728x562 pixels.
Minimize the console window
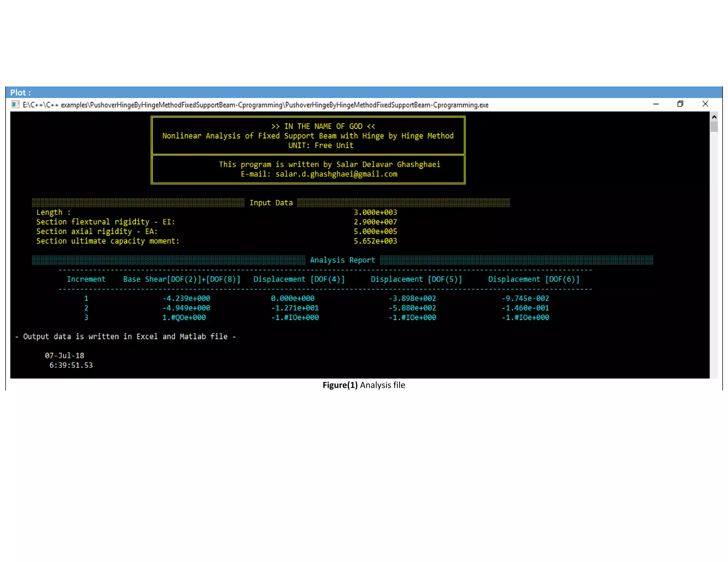[x=656, y=104]
